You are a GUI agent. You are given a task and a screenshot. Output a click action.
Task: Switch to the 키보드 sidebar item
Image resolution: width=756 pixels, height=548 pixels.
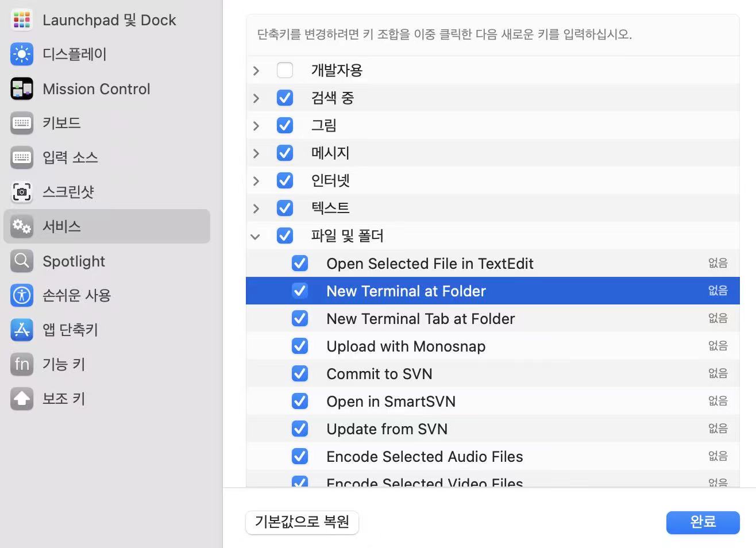(61, 123)
